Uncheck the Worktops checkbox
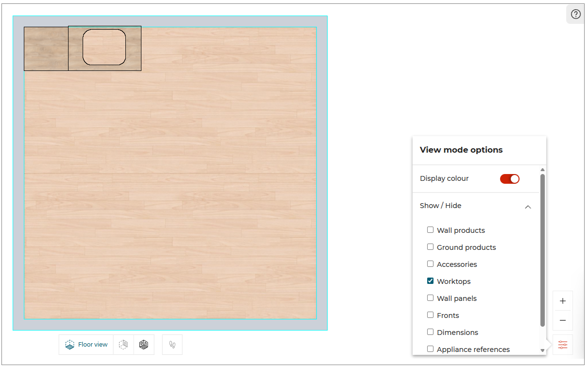The height and width of the screenshot is (368, 588). (x=430, y=281)
